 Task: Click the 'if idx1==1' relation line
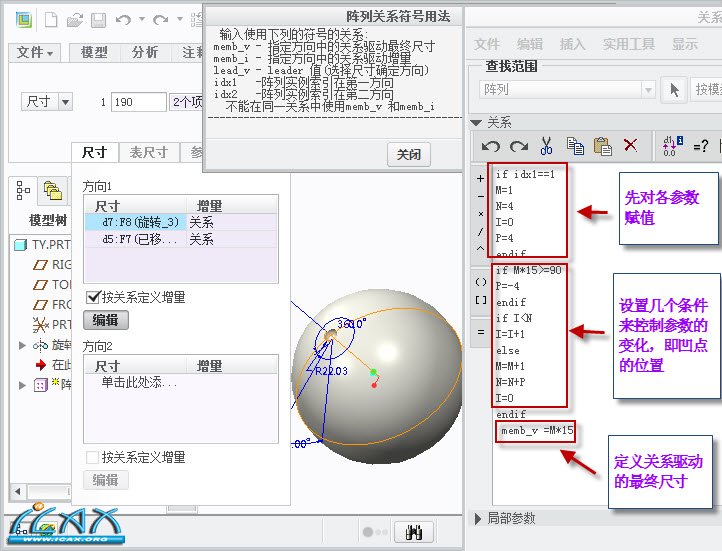[x=525, y=174]
